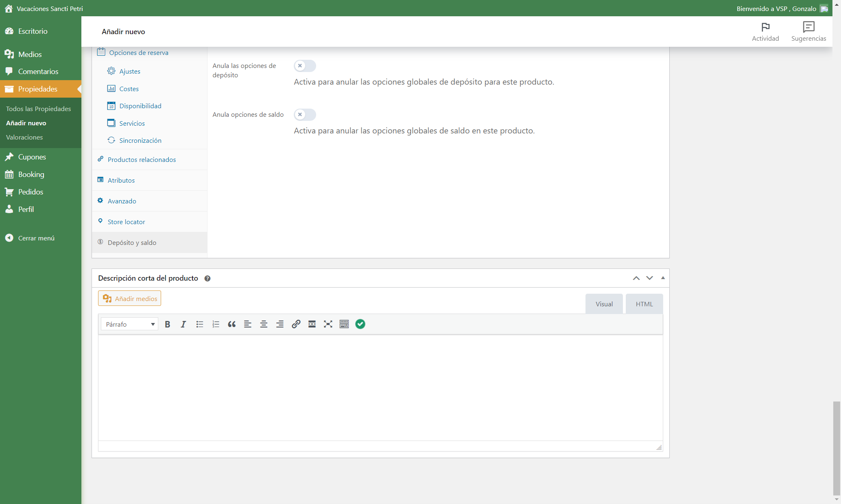The height and width of the screenshot is (504, 841).
Task: Click the home icon for Vacaciones Sancti Petri
Action: coord(9,9)
